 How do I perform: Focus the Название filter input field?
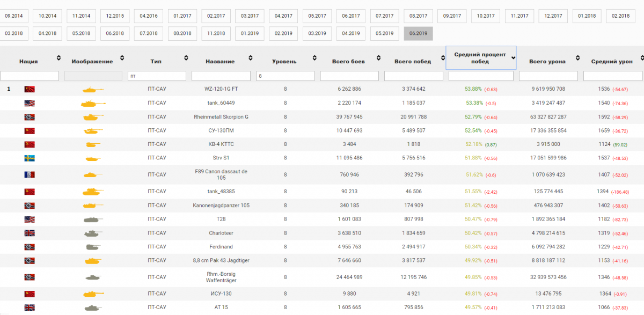pyautogui.click(x=221, y=76)
